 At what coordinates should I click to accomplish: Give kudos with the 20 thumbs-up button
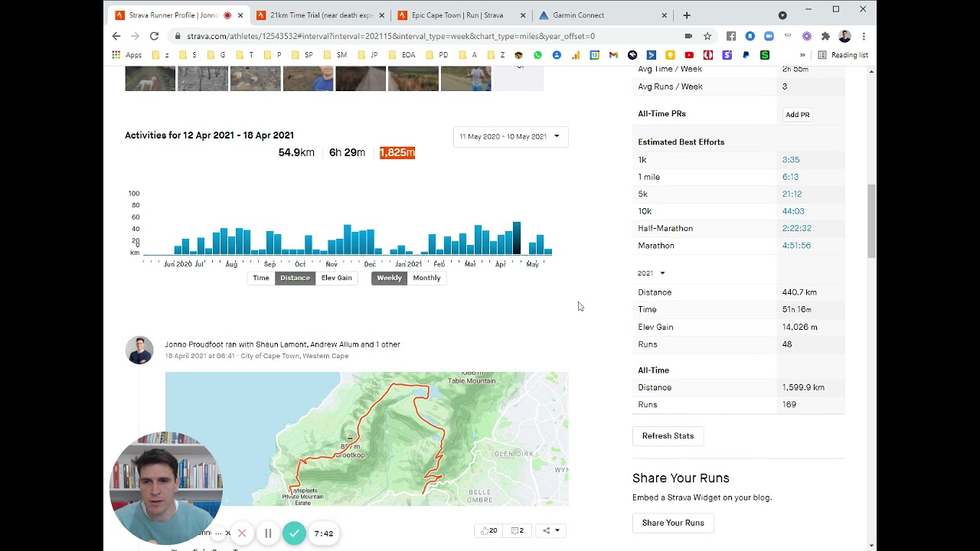[488, 530]
